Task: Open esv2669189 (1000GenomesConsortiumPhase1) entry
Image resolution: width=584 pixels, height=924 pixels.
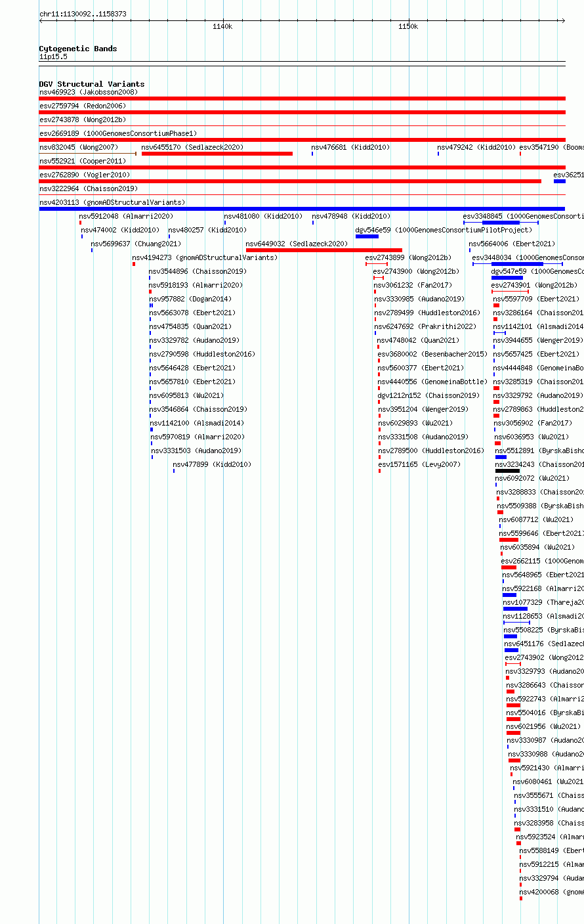Action: 118,133
